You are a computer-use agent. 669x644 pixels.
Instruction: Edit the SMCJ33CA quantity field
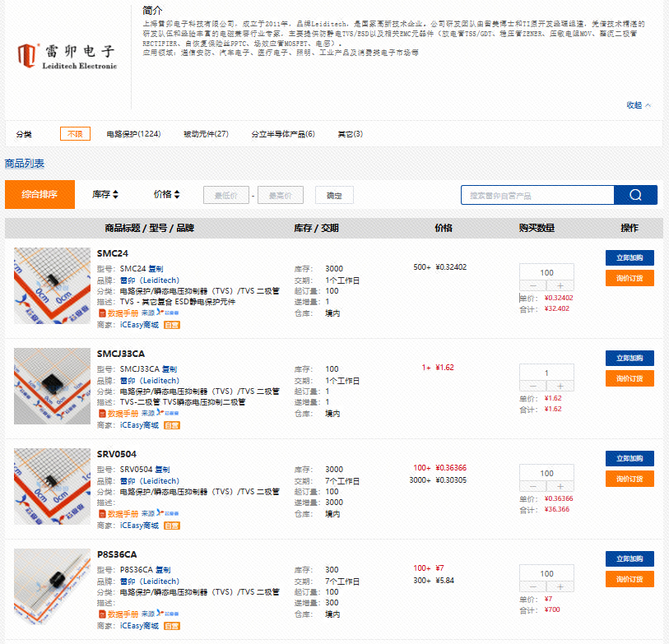click(546, 373)
